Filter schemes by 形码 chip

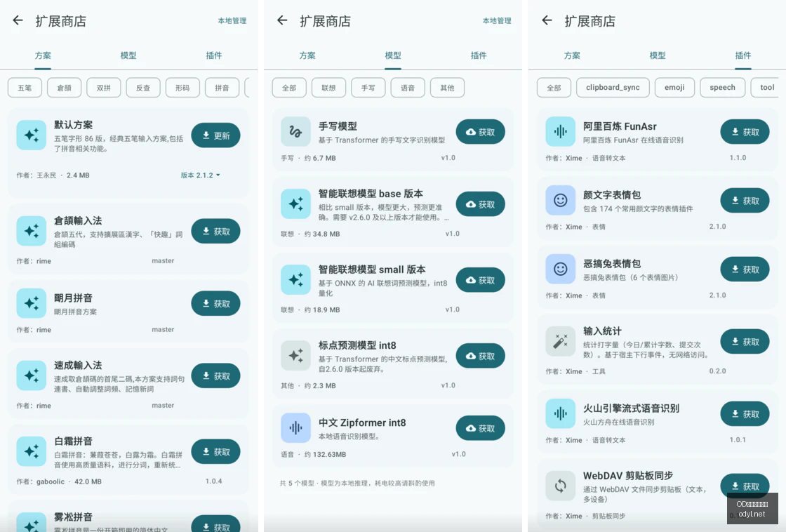pyautogui.click(x=182, y=88)
